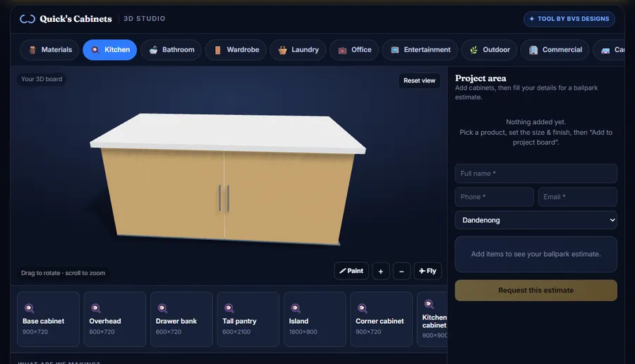The width and height of the screenshot is (635, 364).
Task: Click Request this estimate button
Action: (x=536, y=291)
